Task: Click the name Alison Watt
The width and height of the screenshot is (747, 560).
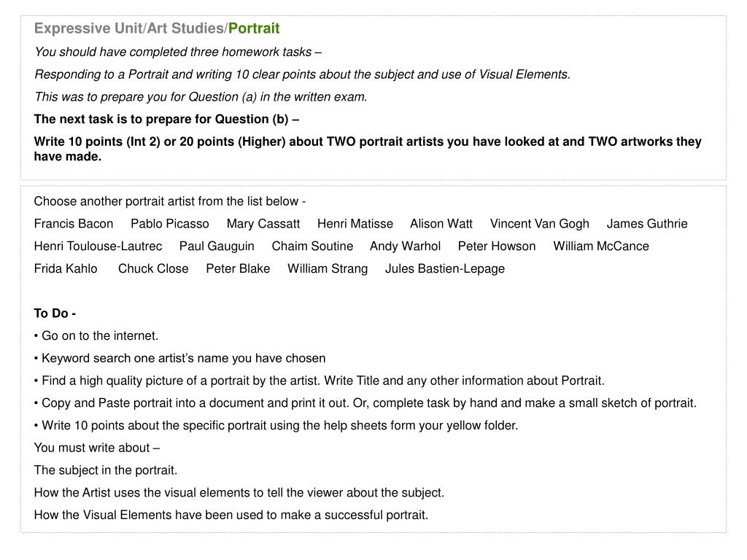Action: click(x=441, y=224)
